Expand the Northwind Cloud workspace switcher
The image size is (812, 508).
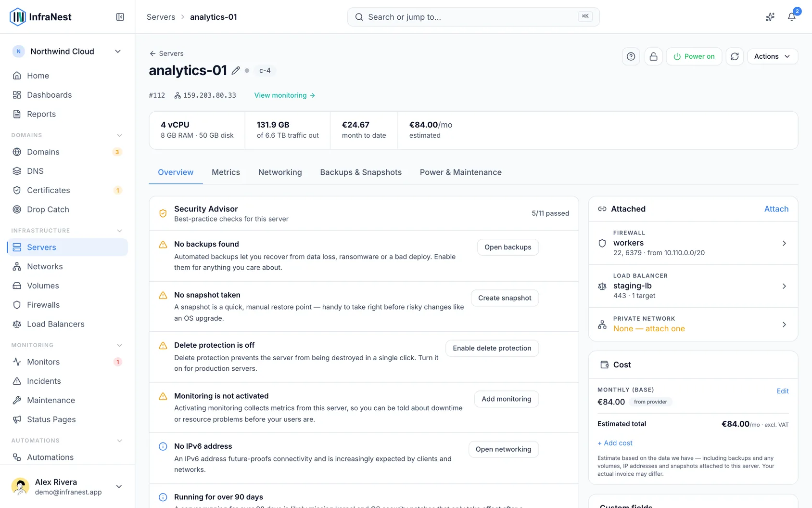[x=67, y=52]
